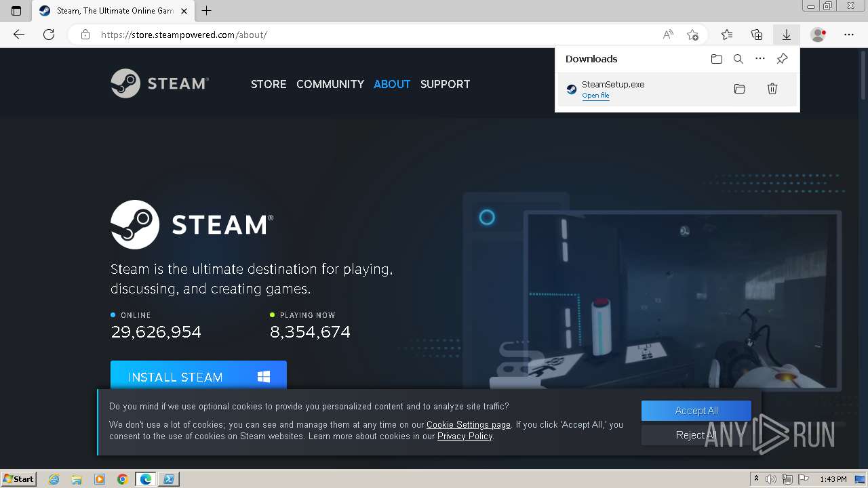868x488 pixels.
Task: Open the Windows Start menu
Action: (19, 479)
